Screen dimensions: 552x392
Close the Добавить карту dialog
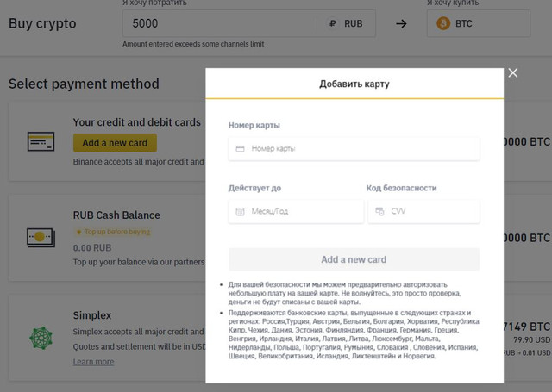(513, 72)
